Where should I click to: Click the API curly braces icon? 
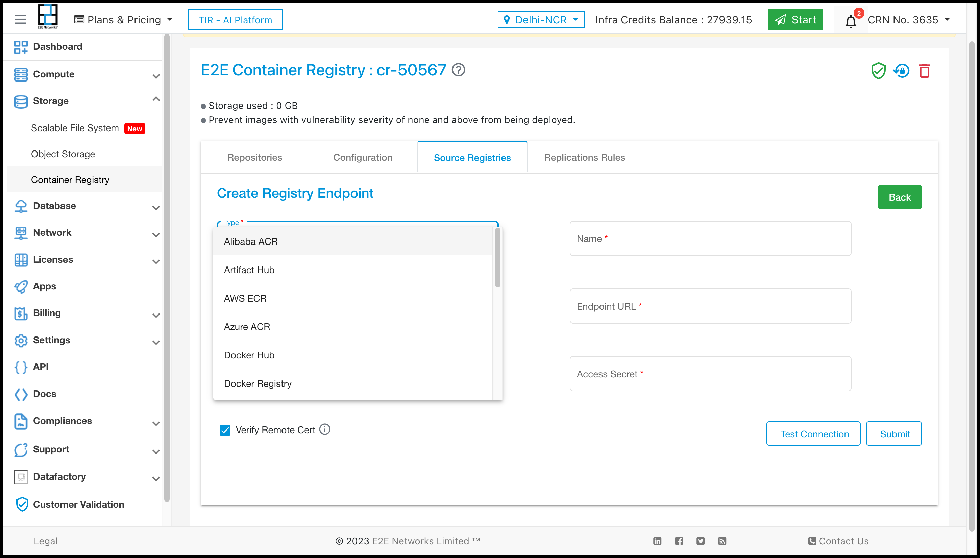point(21,367)
